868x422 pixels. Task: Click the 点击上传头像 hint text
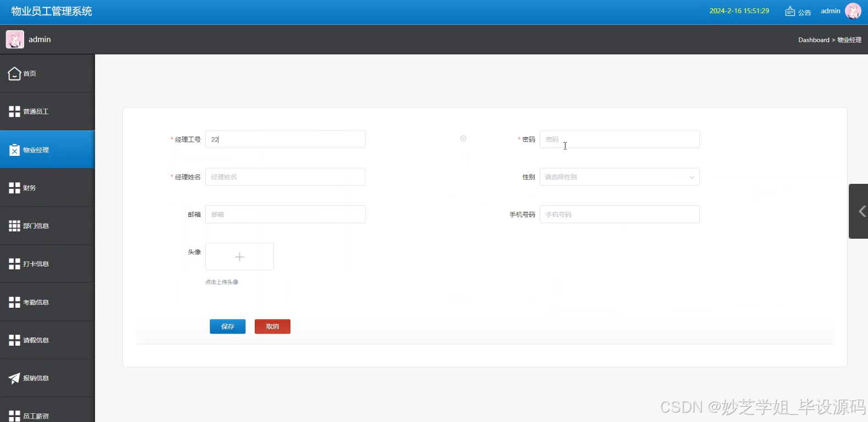click(x=222, y=282)
